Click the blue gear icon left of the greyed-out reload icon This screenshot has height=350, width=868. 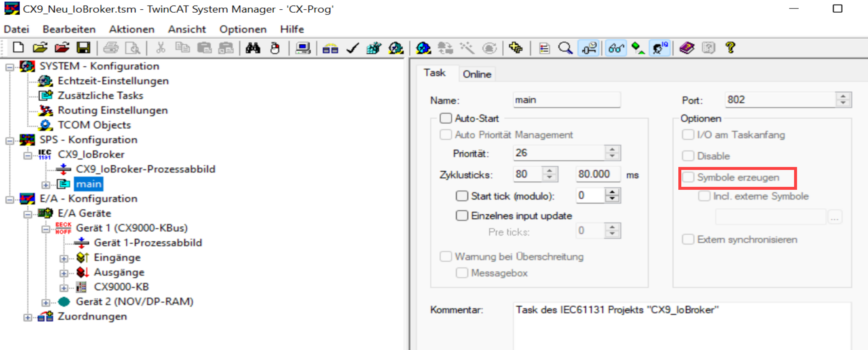pyautogui.click(x=423, y=48)
